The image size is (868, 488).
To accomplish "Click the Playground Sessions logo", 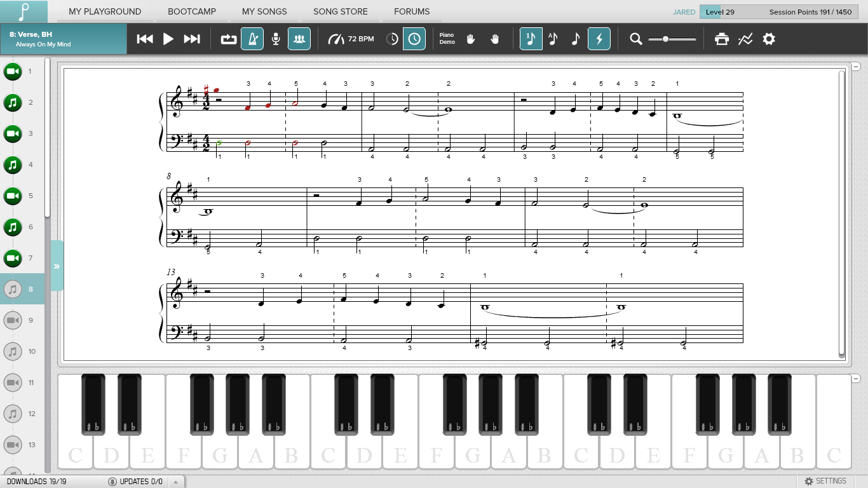I will pos(24,11).
